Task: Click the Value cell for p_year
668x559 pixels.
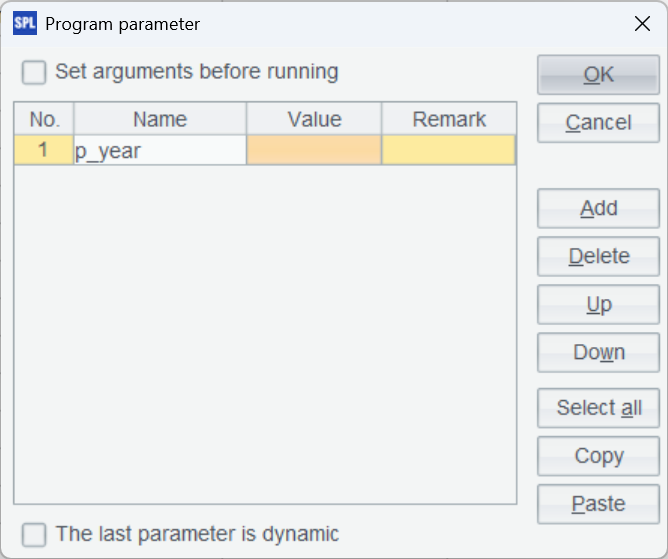Action: (x=314, y=151)
